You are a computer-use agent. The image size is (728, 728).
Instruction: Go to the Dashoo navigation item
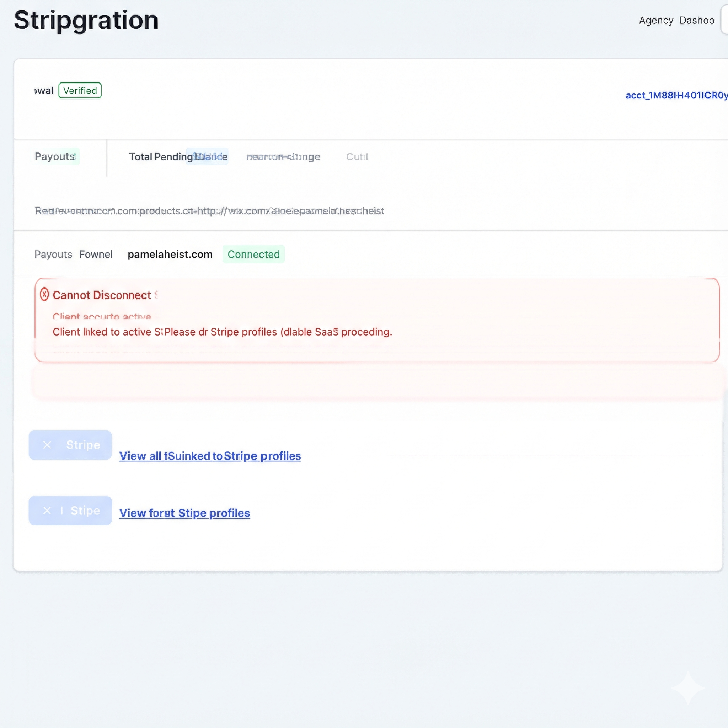point(697,20)
